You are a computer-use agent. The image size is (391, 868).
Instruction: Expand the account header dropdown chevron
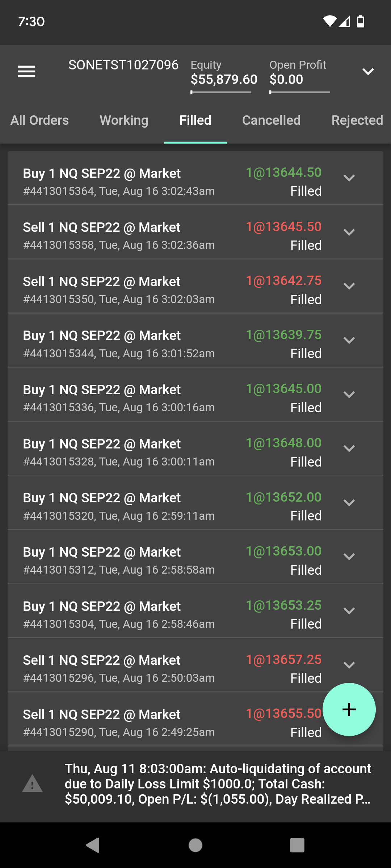coord(368,72)
